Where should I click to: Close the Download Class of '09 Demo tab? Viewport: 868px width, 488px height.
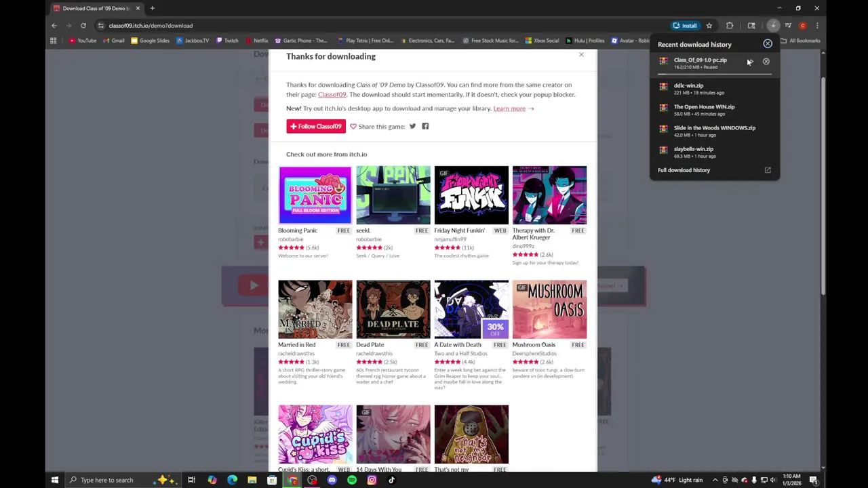pos(138,8)
